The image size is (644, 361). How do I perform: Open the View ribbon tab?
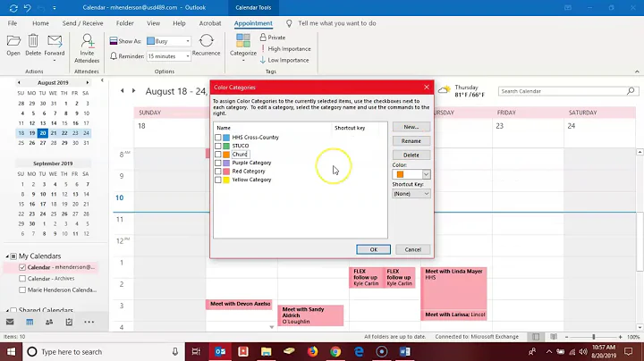(154, 23)
